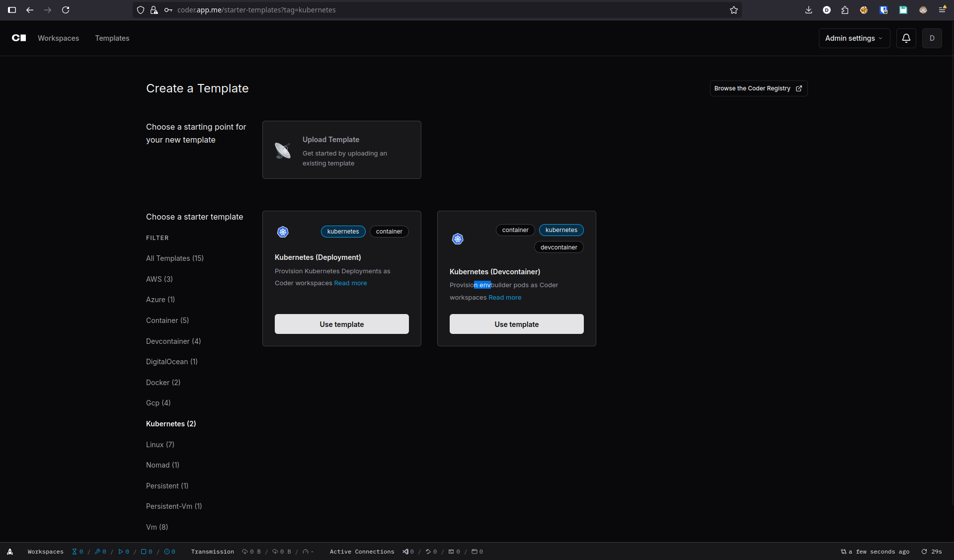
Task: Open the browser hamburger menu
Action: click(943, 10)
